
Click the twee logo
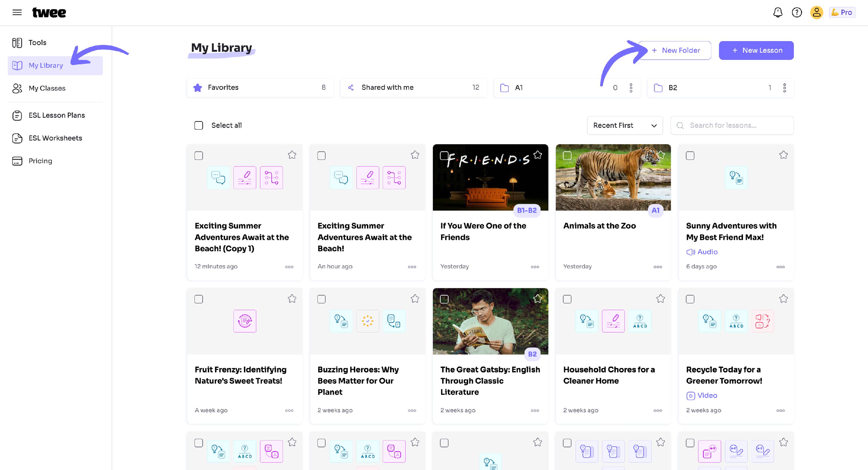(49, 12)
